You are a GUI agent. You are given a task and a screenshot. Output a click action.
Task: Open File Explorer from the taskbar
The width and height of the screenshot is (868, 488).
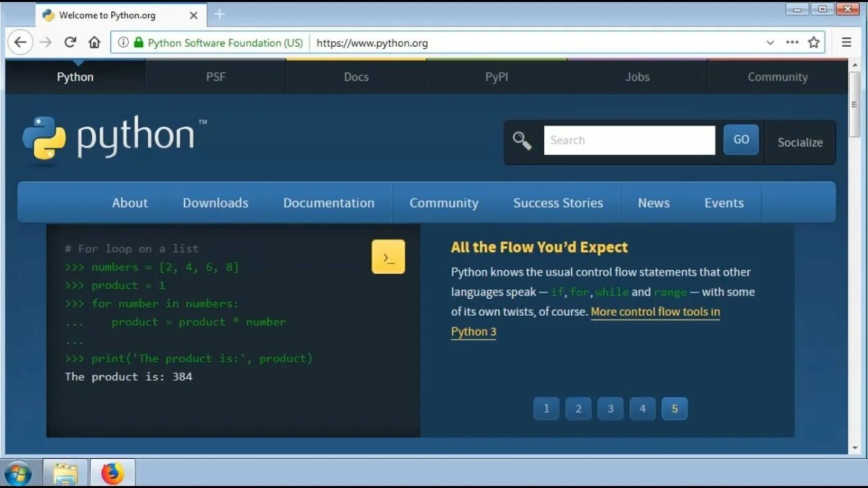pos(65,472)
